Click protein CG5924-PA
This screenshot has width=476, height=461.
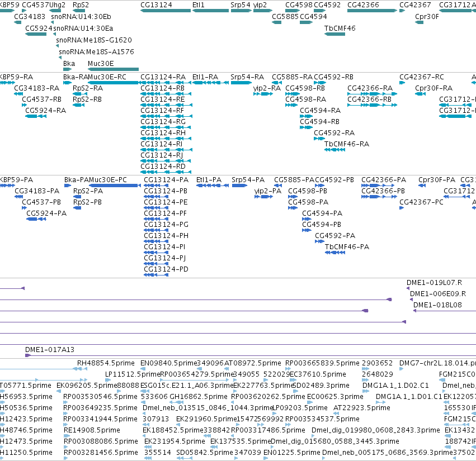pos(36,219)
